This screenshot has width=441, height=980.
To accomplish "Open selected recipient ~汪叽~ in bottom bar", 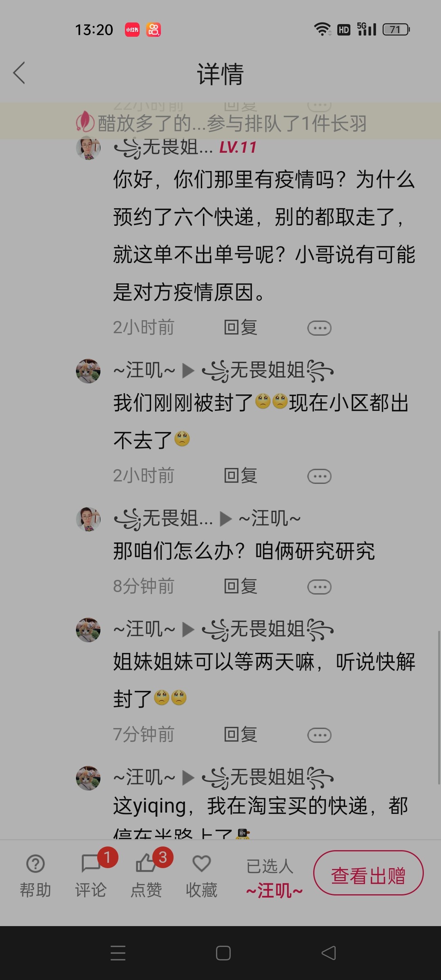I will 274,891.
